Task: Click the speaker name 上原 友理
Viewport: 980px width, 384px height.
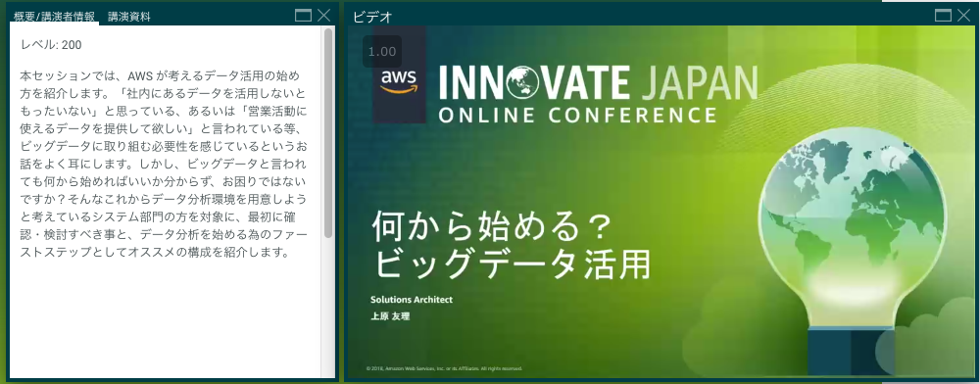Action: point(390,316)
